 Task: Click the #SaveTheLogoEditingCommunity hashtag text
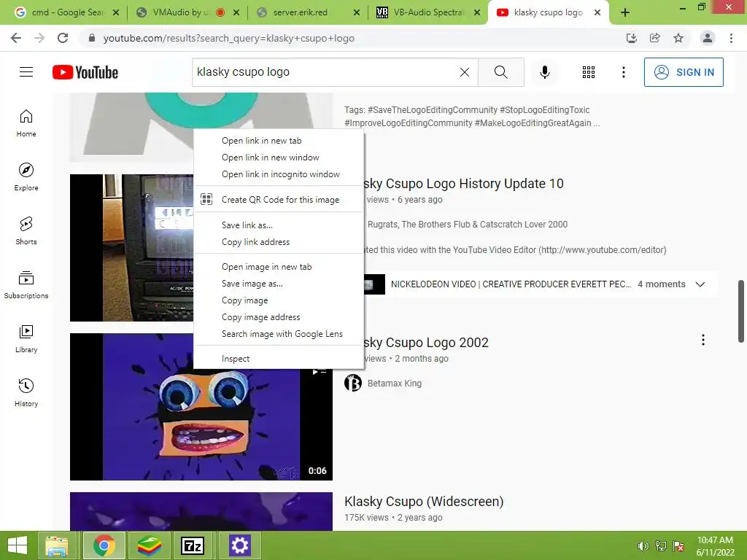432,110
